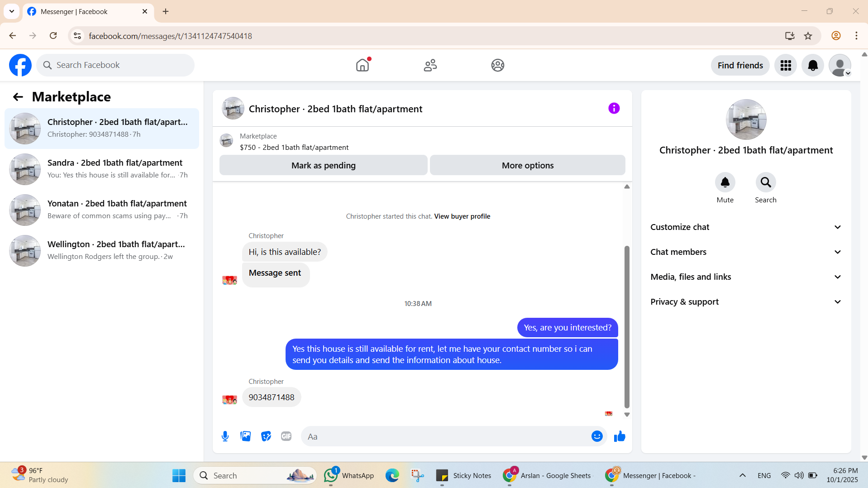Navigate back in the browser

point(13,36)
